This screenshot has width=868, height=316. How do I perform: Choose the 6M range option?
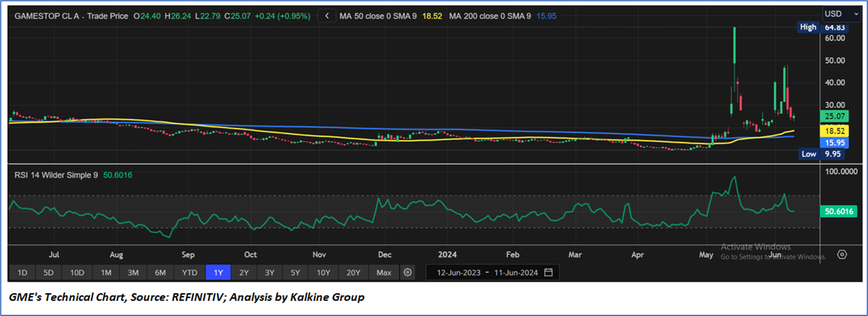point(160,272)
